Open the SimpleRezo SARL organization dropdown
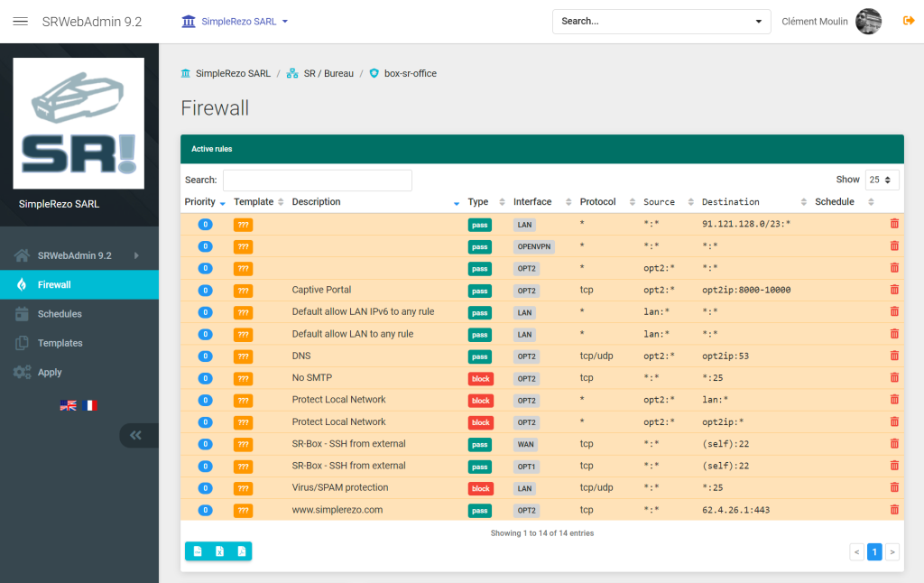This screenshot has height=583, width=924. pos(236,22)
